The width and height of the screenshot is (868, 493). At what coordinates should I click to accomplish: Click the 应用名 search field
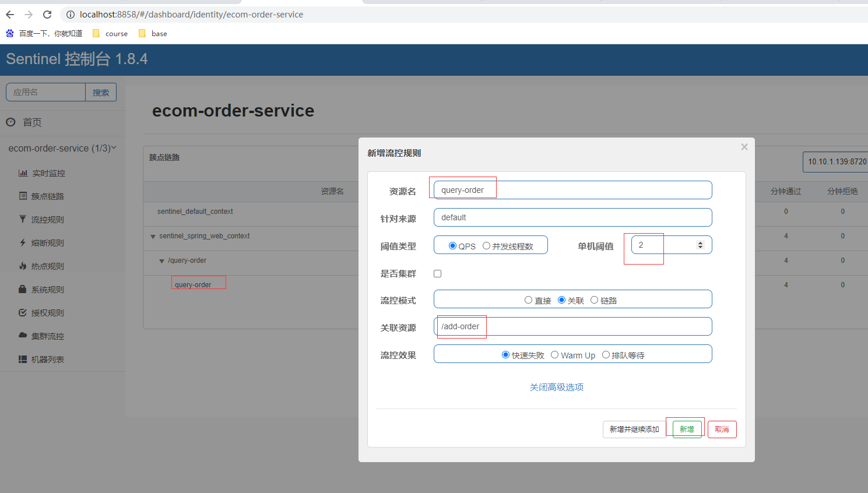coord(45,92)
